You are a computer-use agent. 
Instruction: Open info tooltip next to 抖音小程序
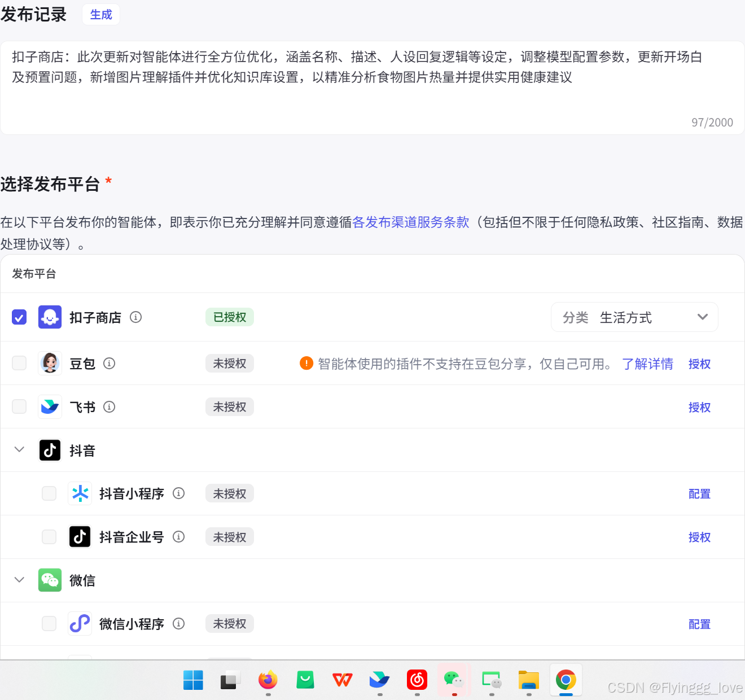pos(179,493)
